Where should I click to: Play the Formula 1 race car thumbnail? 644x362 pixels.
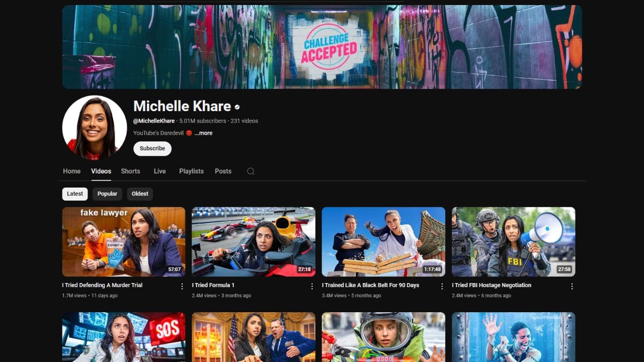254,242
